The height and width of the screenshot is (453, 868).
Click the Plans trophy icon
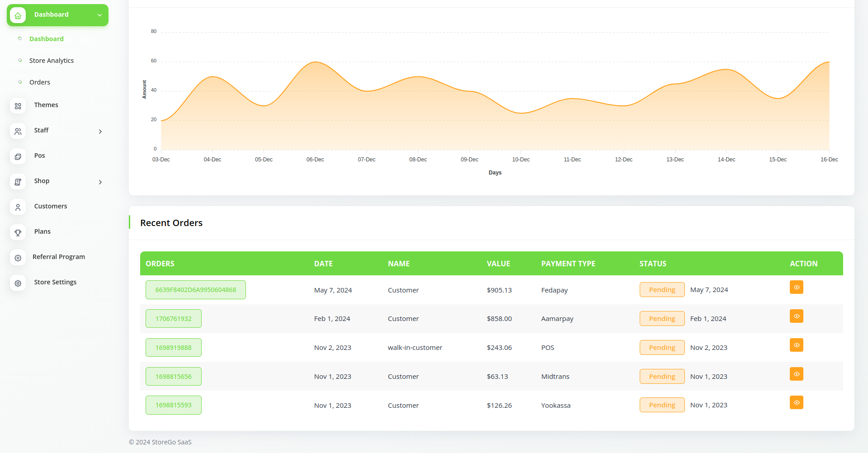pyautogui.click(x=18, y=232)
